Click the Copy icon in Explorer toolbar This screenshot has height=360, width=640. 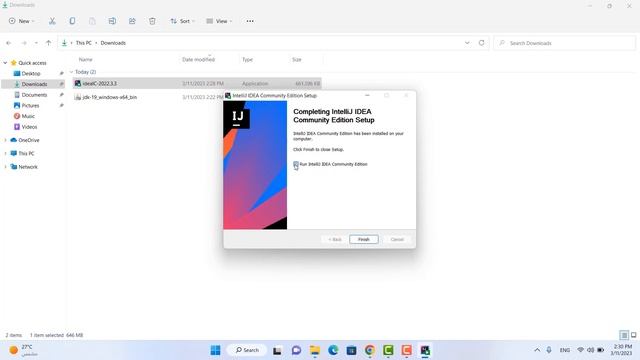[72, 21]
